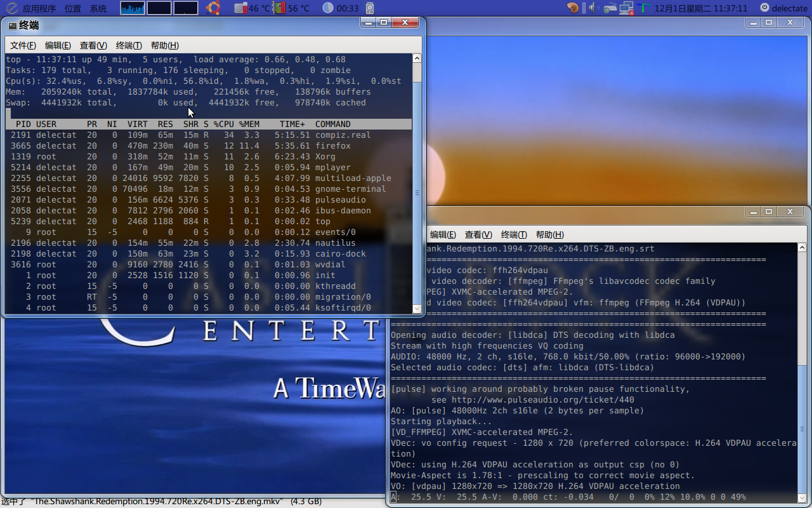Open the 应用程序 menu in the top panel
This screenshot has width=812, height=508.
[39, 8]
